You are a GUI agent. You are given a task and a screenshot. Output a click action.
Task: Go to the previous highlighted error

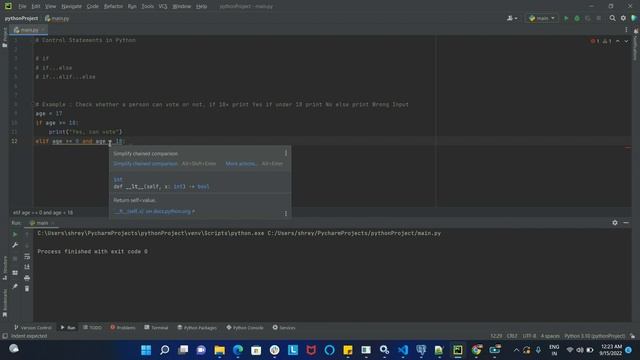point(618,41)
